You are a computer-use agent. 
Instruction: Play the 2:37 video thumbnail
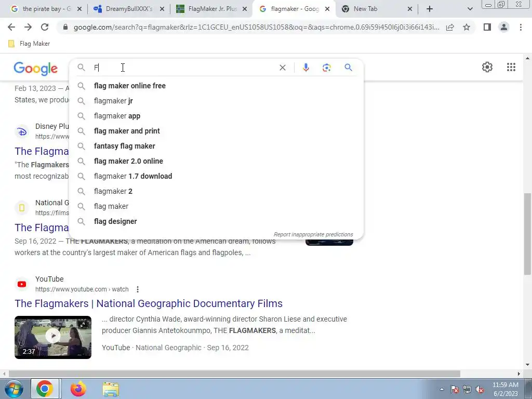[x=53, y=337]
